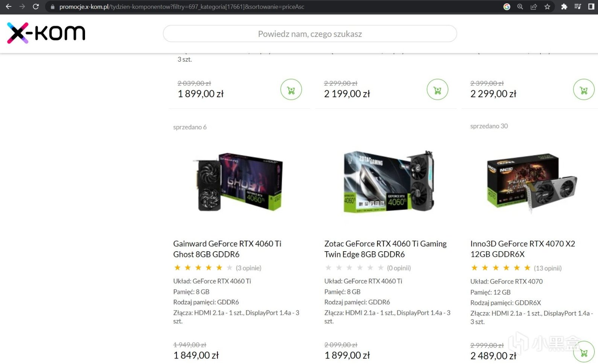Click the crossed-out price 2 299,00 zł
Screen dimensions: 598x364
tap(341, 83)
